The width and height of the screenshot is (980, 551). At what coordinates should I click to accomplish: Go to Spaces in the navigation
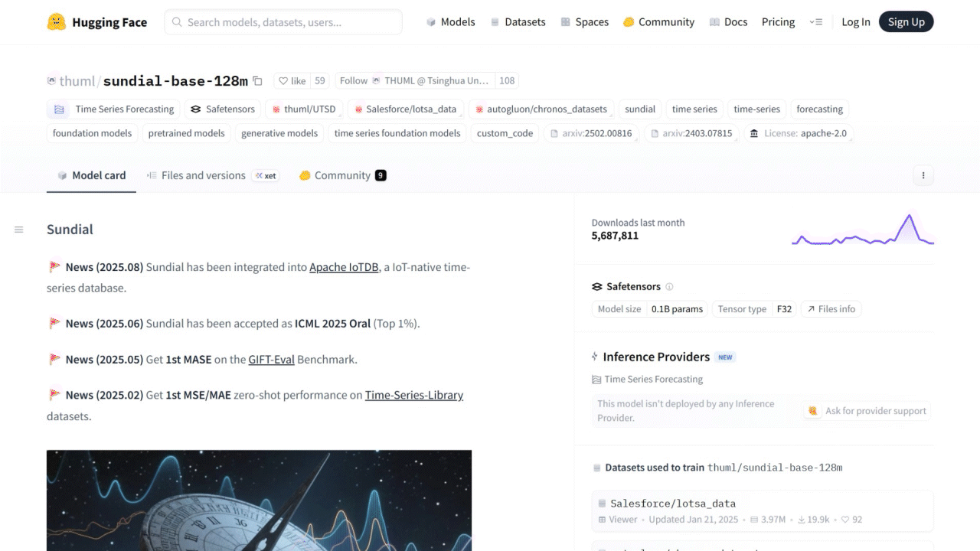point(584,22)
